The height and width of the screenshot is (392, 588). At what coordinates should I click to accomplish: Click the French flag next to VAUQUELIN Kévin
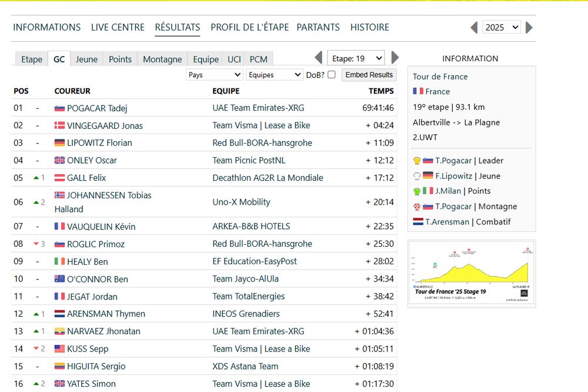[x=59, y=226]
